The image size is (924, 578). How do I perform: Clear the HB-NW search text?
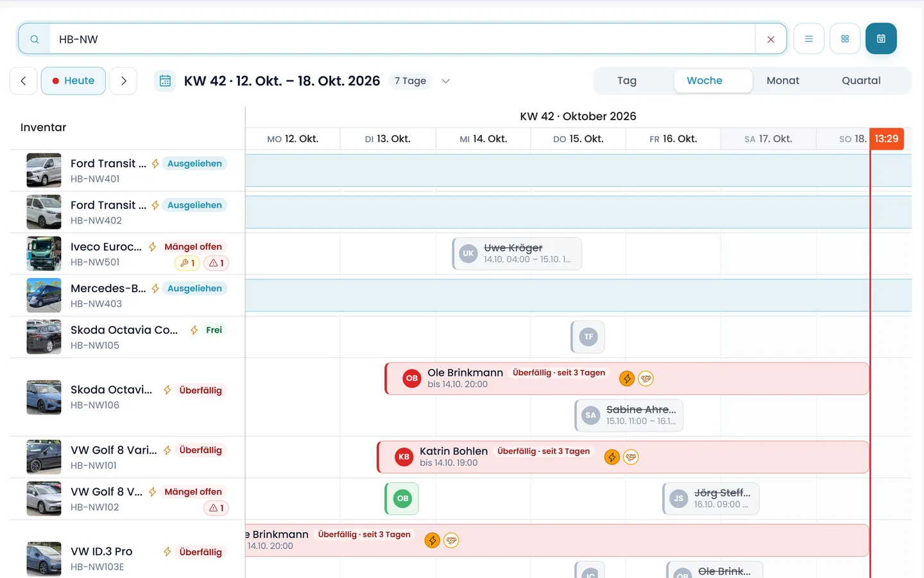[x=771, y=39]
